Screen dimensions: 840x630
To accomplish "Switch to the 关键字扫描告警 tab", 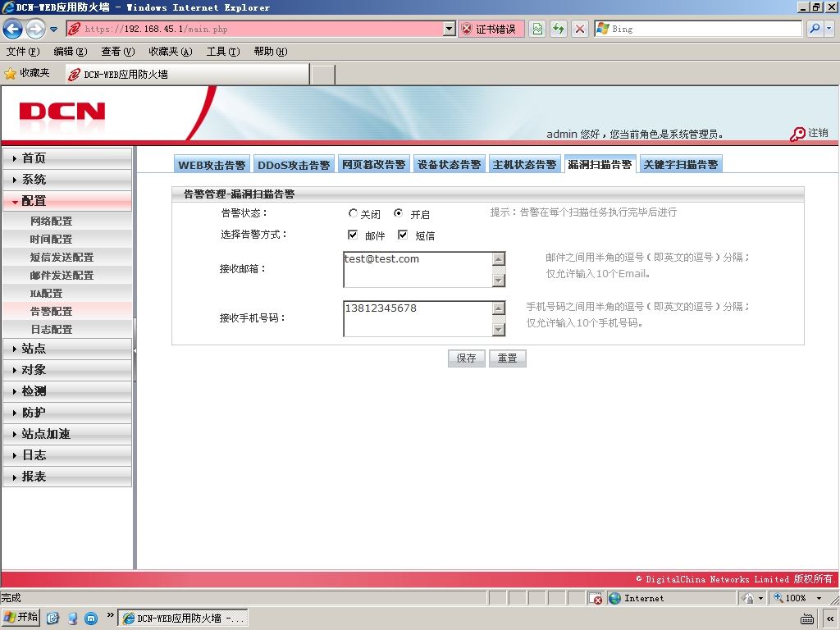I will (x=680, y=164).
